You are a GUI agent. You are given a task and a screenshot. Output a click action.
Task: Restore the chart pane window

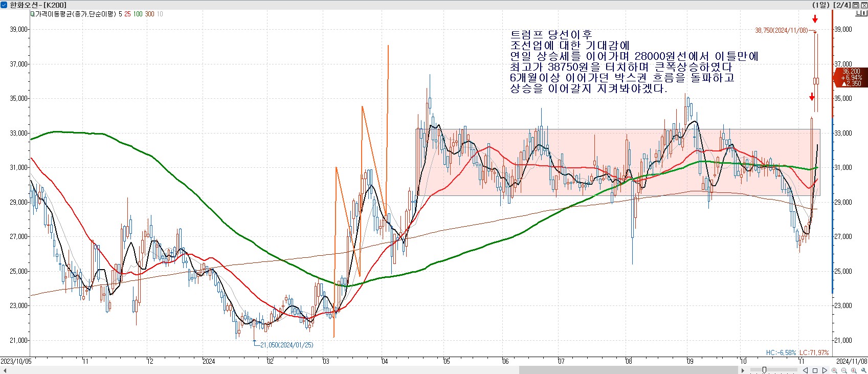(856, 5)
